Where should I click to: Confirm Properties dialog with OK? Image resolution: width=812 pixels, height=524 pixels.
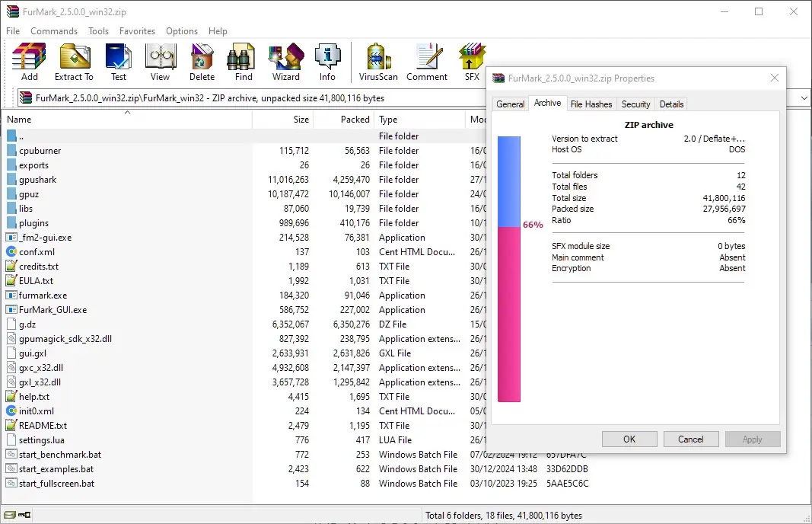point(629,439)
